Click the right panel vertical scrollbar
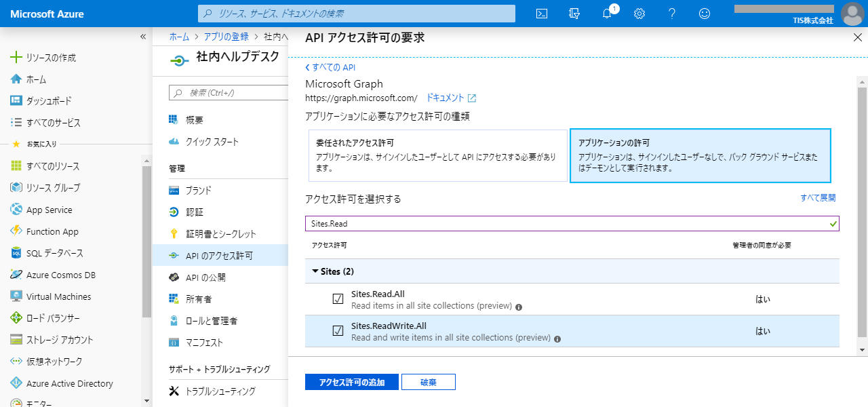The height and width of the screenshot is (407, 868). 862,210
